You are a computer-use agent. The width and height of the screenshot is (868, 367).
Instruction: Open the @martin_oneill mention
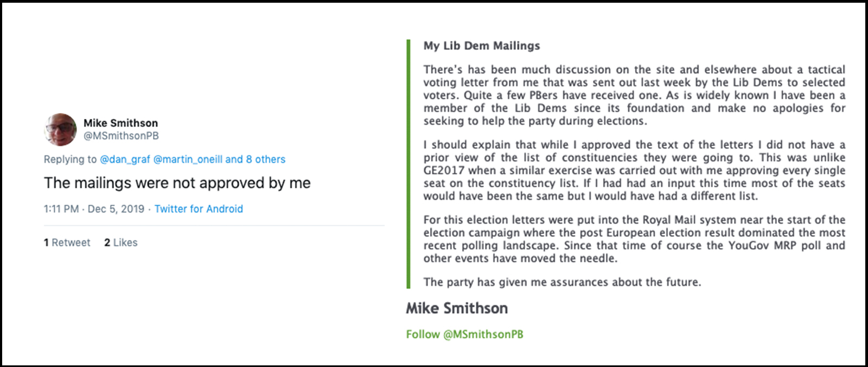pyautogui.click(x=188, y=160)
